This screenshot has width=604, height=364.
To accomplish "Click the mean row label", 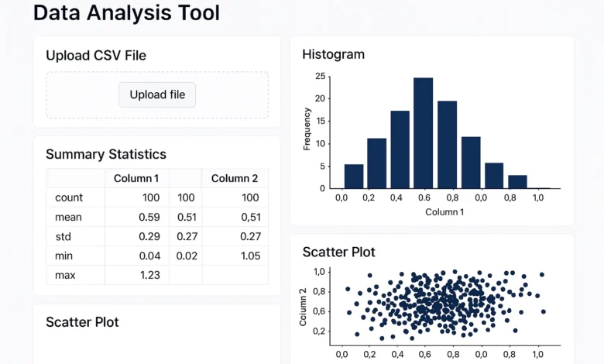I will tap(69, 217).
